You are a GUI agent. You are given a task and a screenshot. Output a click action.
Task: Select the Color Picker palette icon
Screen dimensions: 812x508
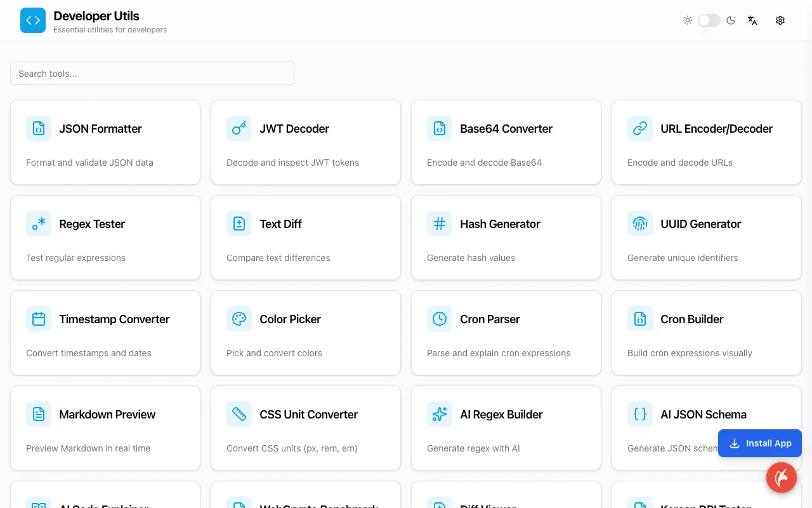[x=239, y=319]
